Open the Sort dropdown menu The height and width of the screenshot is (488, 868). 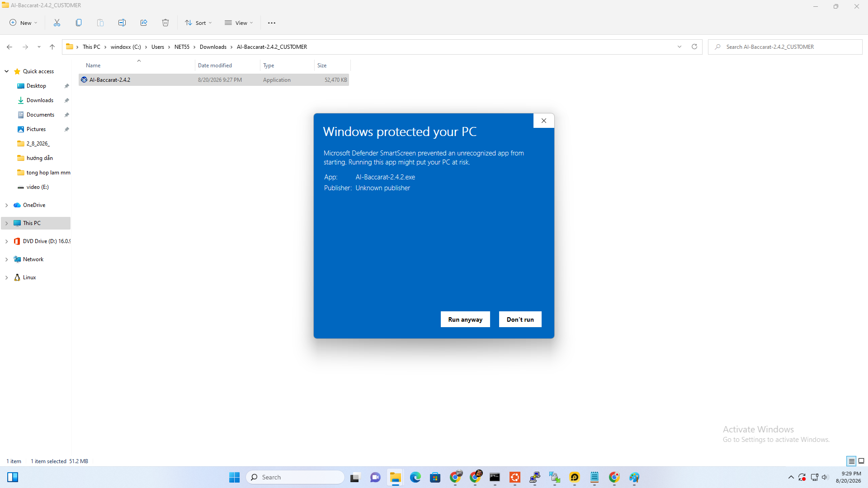pyautogui.click(x=198, y=23)
